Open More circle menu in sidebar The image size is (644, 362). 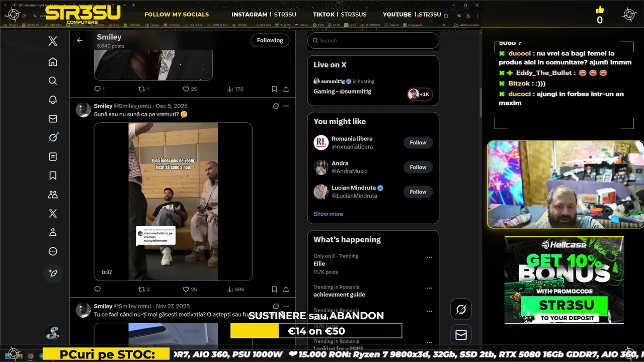coord(53,251)
